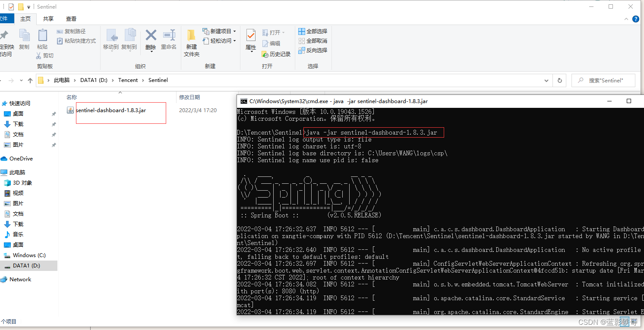Click the Up one level arrow

(30, 81)
